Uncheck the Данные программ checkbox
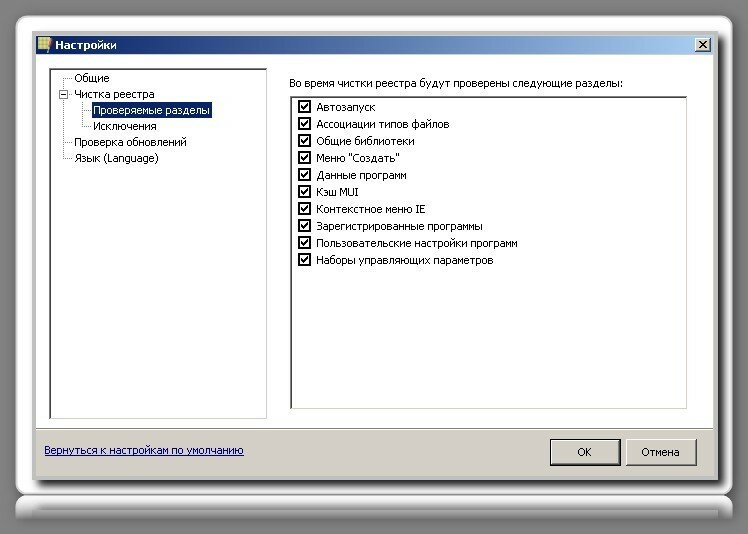Screen dimensions: 748x534 (304, 175)
